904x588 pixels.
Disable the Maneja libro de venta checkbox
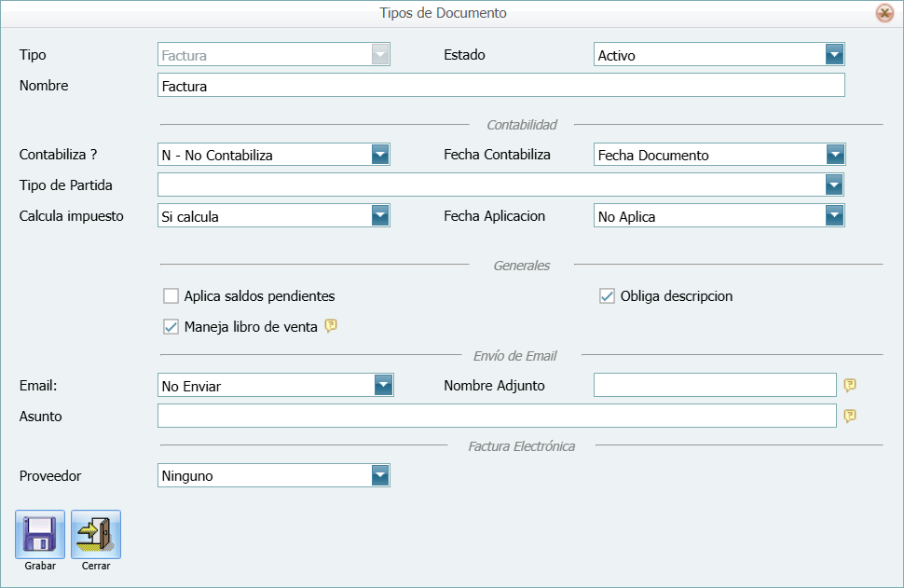click(x=171, y=326)
